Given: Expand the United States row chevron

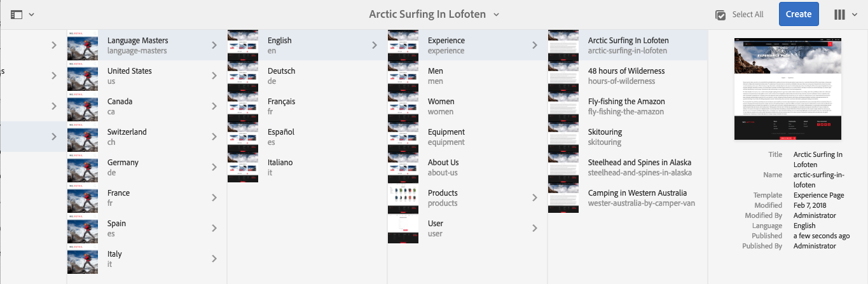Looking at the screenshot, I should (x=214, y=76).
